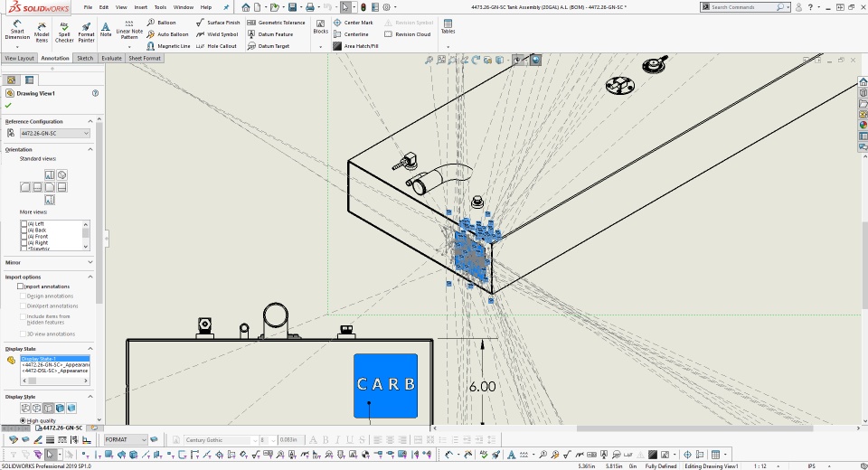Click the horizontal scrollbar of drawing area

(694, 428)
